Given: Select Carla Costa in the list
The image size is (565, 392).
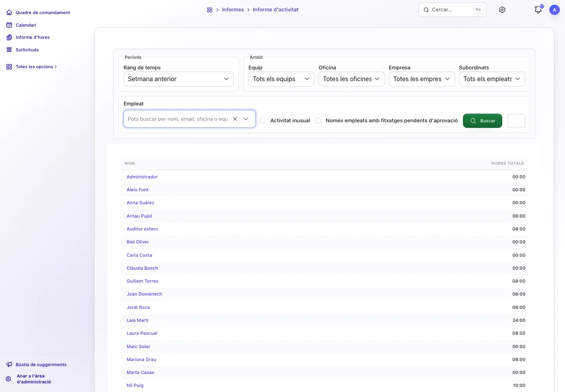Looking at the screenshot, I should pyautogui.click(x=139, y=255).
